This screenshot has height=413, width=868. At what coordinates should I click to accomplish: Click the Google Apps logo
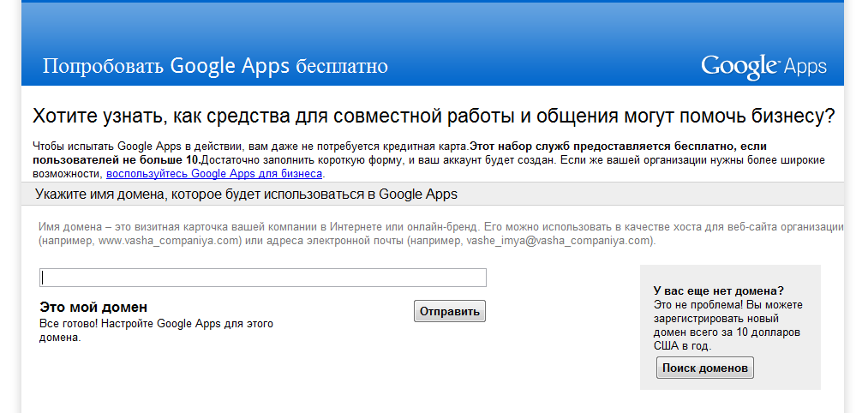763,67
